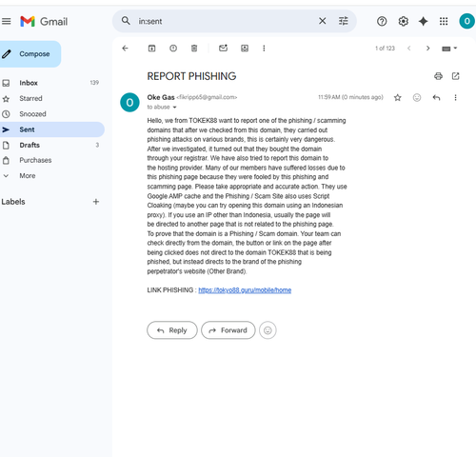
Task: Click the sender avatar for Oke Gas
Action: click(x=129, y=103)
